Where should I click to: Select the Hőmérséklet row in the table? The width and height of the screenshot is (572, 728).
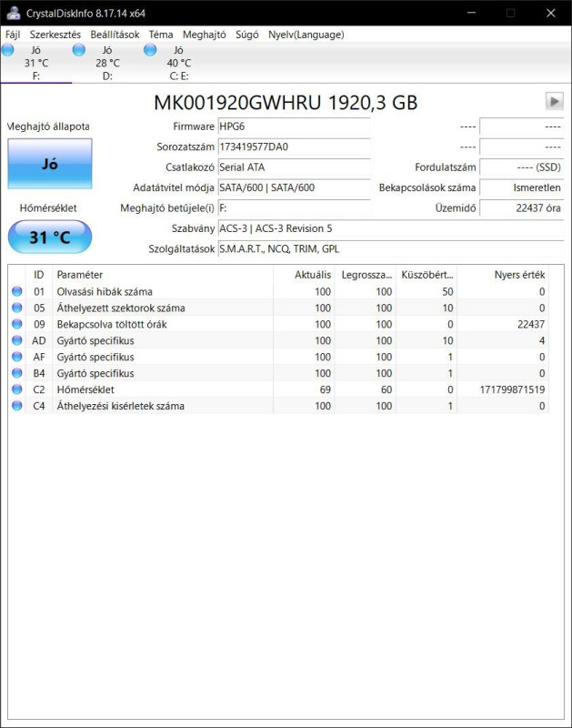click(278, 389)
